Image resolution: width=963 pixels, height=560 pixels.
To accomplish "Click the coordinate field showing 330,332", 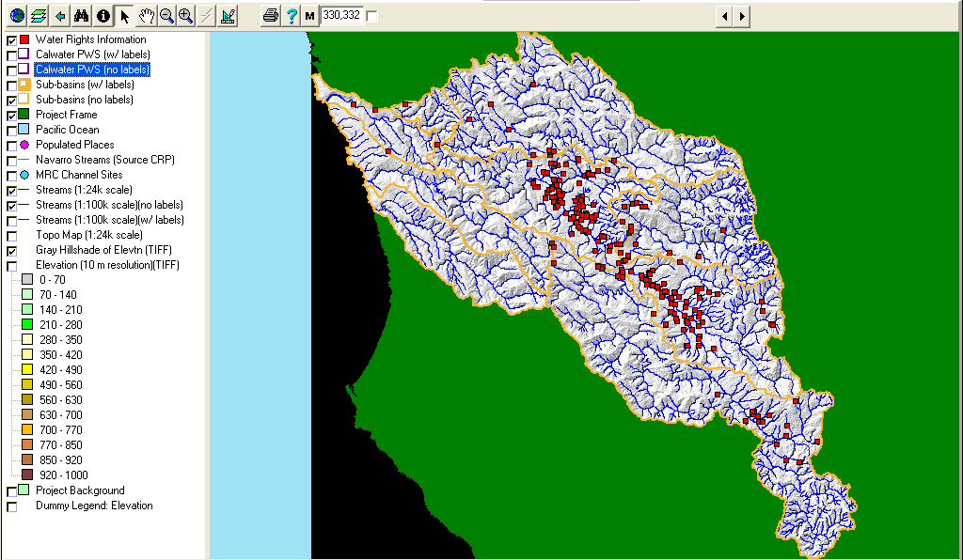I will coord(341,15).
